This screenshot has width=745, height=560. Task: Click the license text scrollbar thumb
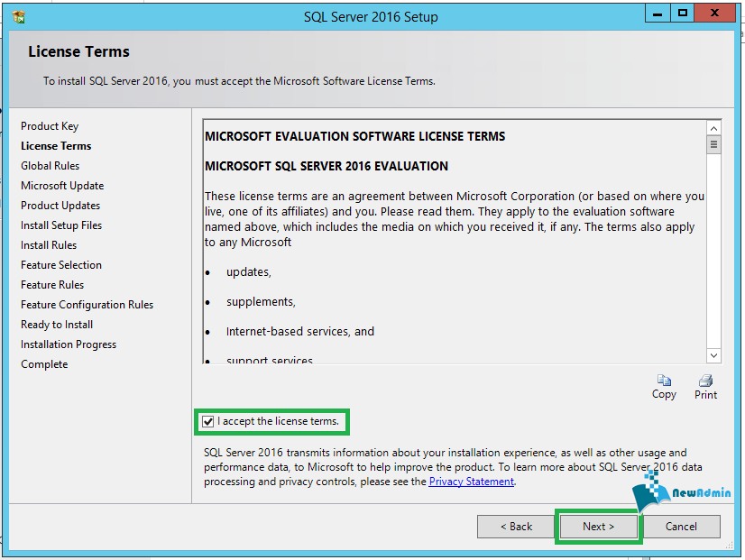point(713,144)
